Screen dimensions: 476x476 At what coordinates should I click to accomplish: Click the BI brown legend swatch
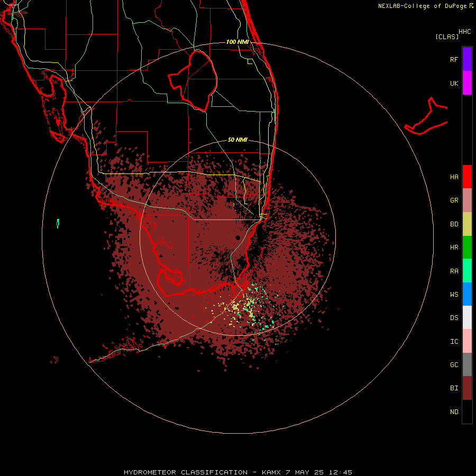(x=467, y=388)
